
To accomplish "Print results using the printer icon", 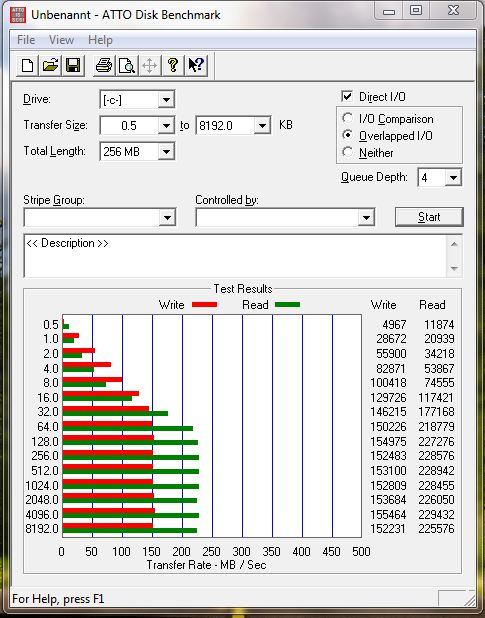I will (x=104, y=65).
